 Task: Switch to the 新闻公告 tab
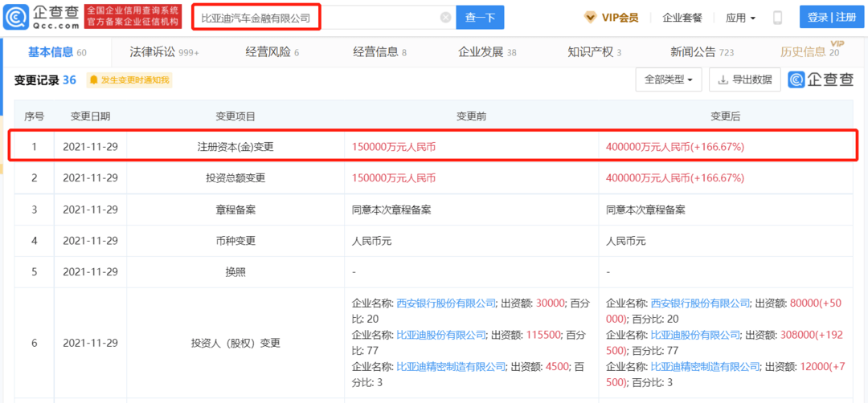tap(702, 52)
